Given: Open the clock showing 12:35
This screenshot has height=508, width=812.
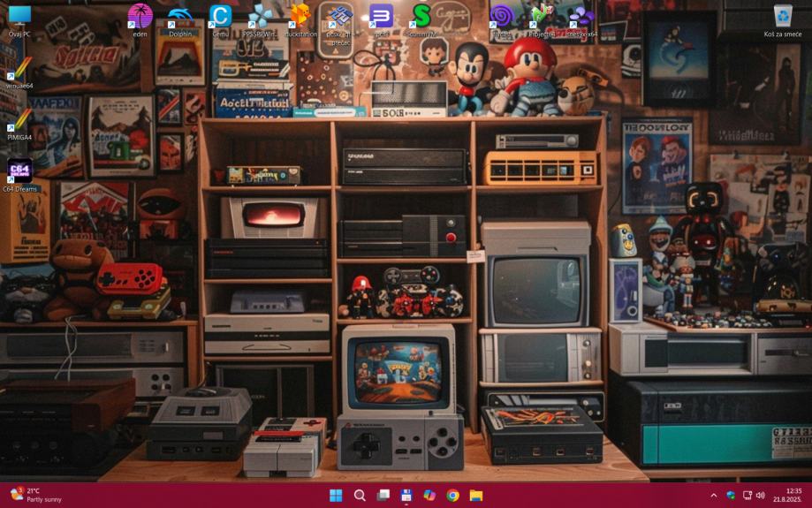Looking at the screenshot, I should [787, 495].
